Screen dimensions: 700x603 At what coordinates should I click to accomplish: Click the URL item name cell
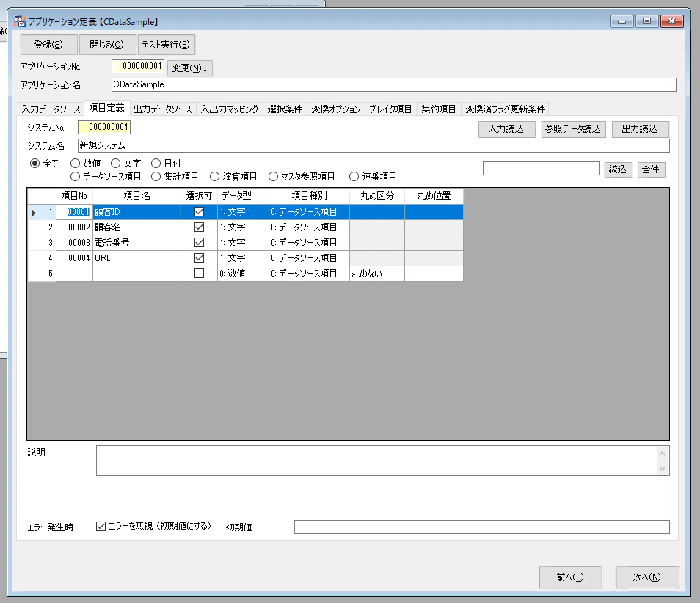(137, 258)
